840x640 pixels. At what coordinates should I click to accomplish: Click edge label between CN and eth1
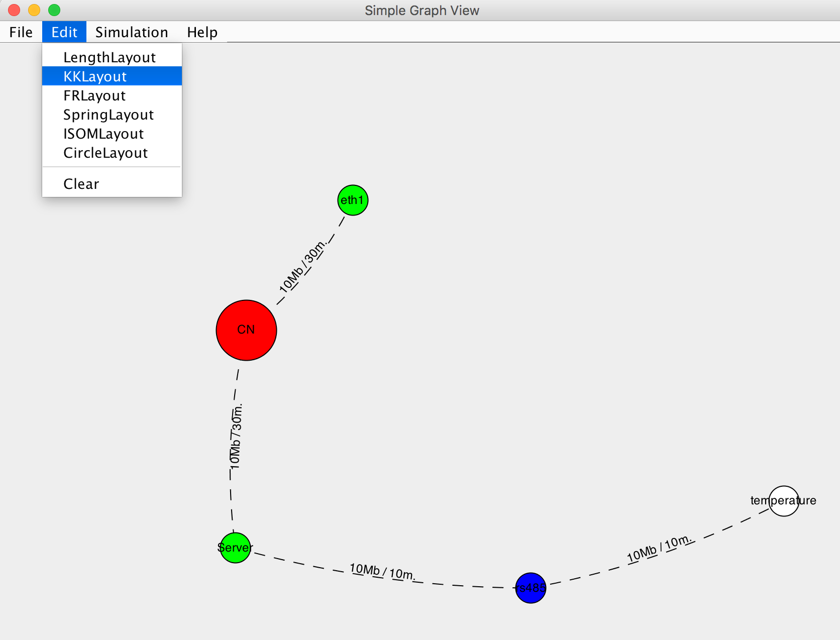pos(303,266)
